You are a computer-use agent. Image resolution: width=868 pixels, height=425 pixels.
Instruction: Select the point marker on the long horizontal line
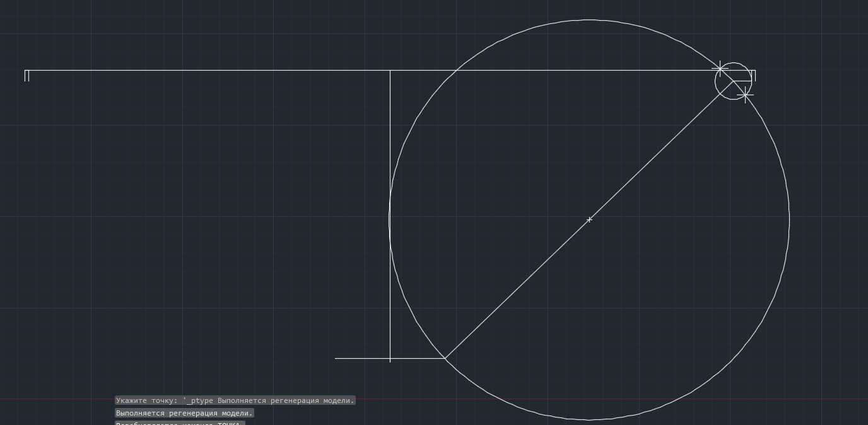720,68
